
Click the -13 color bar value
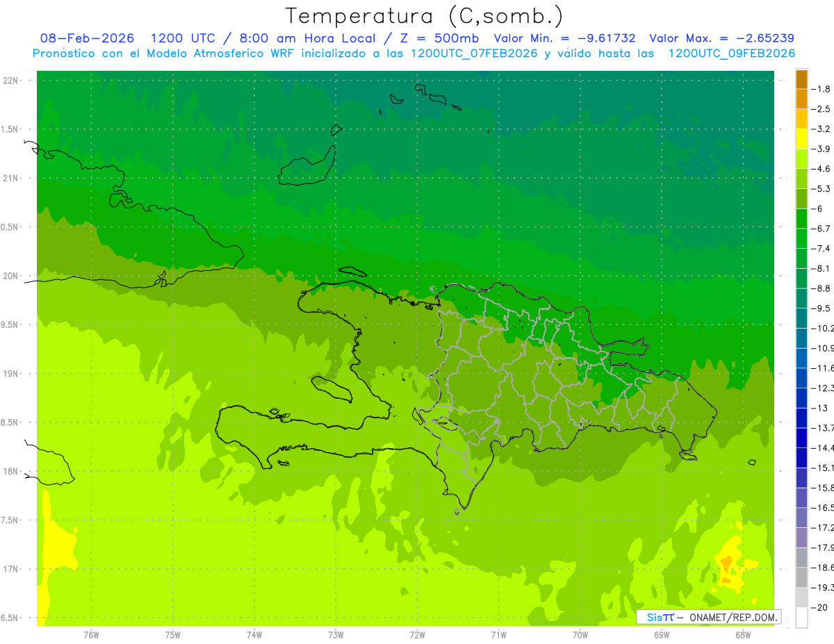pyautogui.click(x=820, y=408)
